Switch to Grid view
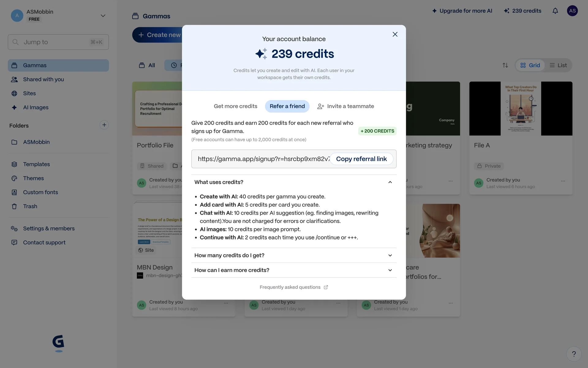This screenshot has height=368, width=588. click(530, 65)
